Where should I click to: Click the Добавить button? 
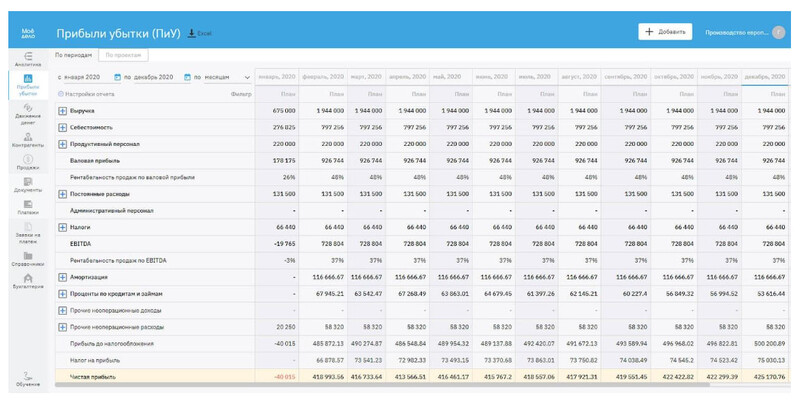665,32
